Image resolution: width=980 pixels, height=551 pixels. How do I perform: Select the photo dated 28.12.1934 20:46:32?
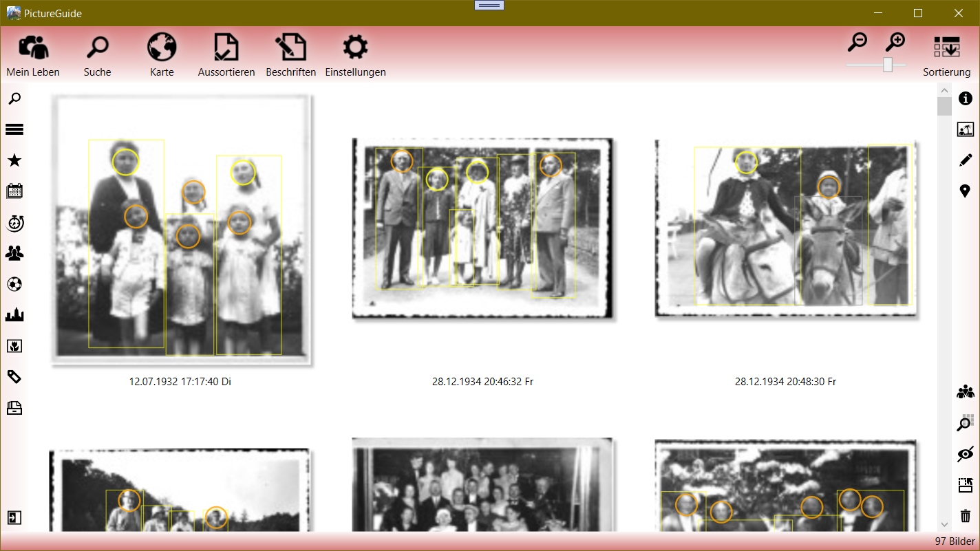[483, 229]
